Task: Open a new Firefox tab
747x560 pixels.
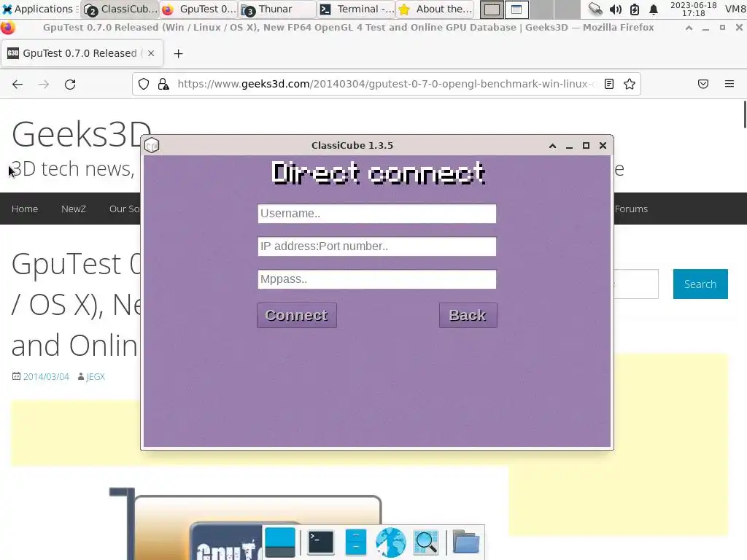Action: [x=178, y=54]
